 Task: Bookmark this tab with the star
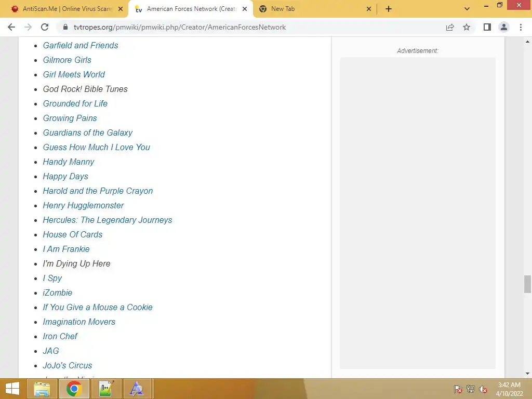click(467, 27)
